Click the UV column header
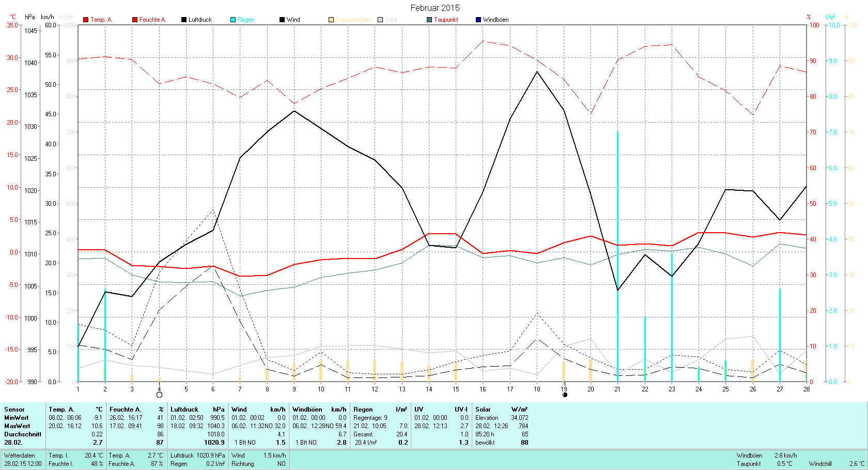The height and width of the screenshot is (470, 868). pos(419,410)
